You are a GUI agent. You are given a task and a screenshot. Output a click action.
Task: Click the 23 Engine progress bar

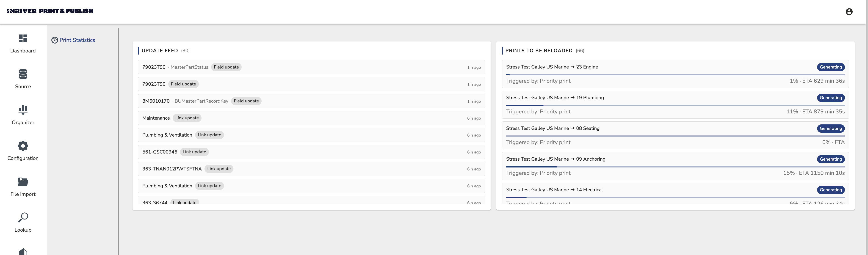point(675,74)
